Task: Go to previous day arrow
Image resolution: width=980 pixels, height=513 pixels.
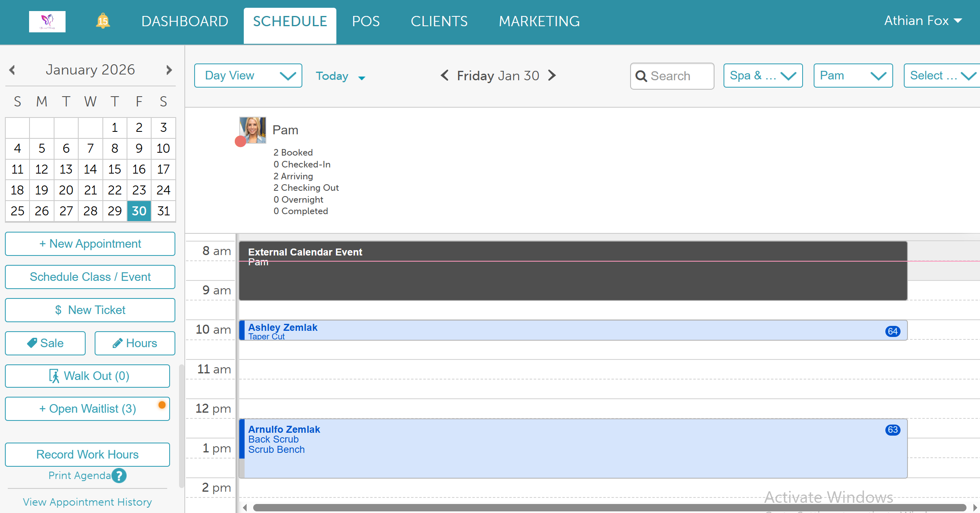Action: coord(445,75)
